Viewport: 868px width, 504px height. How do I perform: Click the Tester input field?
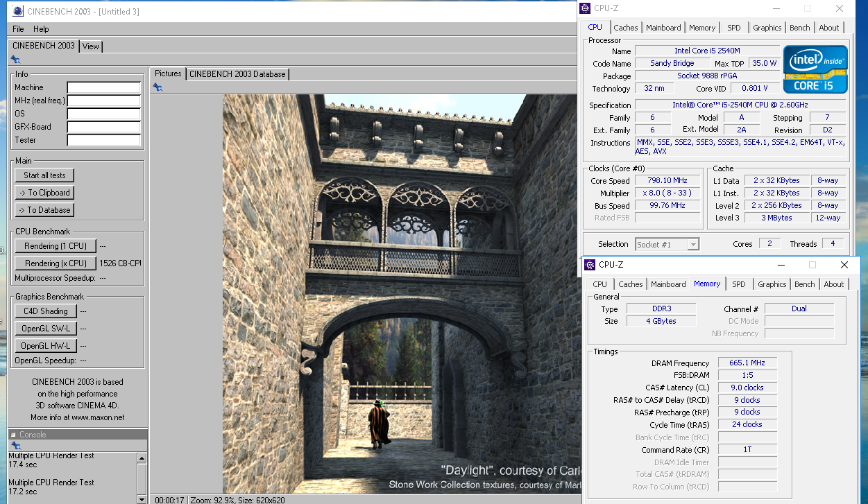[104, 140]
